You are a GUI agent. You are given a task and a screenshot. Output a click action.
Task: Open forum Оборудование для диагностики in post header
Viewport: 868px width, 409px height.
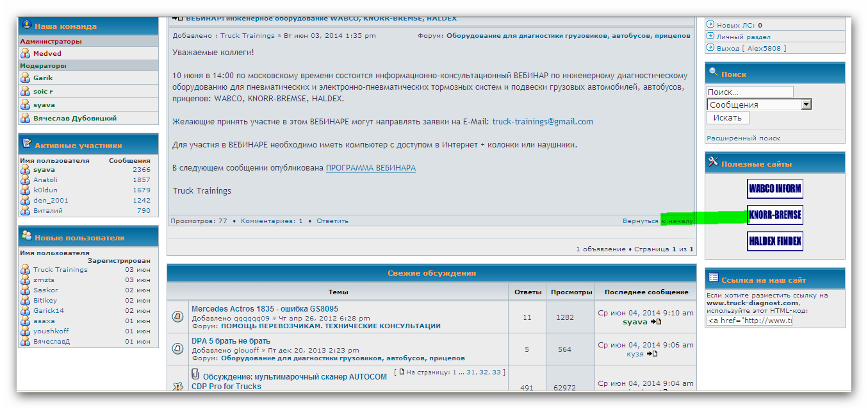click(568, 36)
